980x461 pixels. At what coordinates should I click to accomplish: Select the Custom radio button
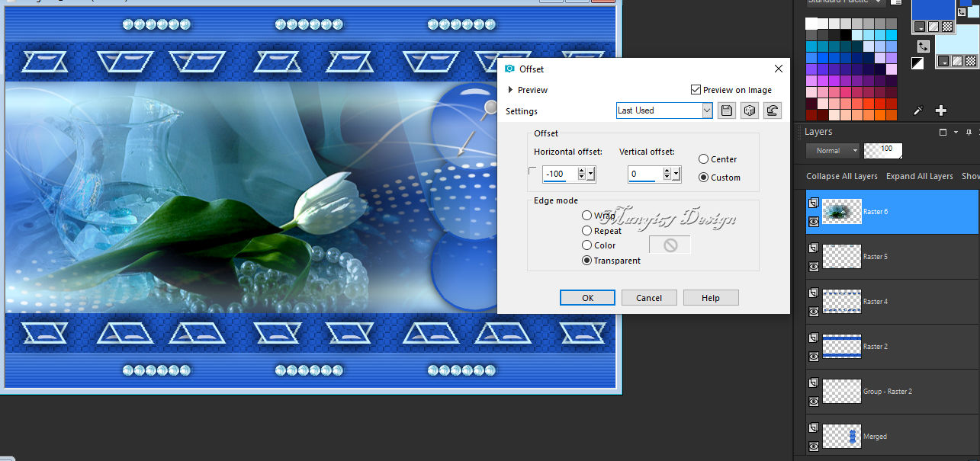tap(704, 178)
